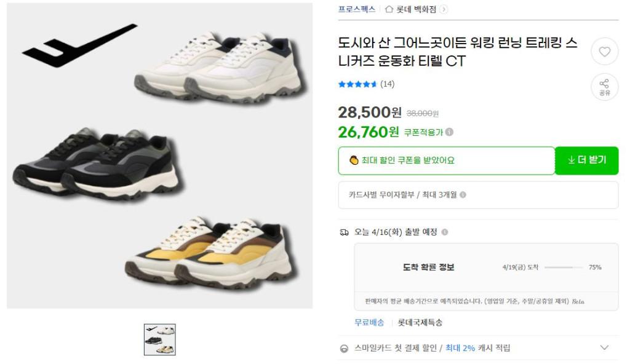Click info icon beside 카드사별 무이자할부
Screen dimensions: 630x364
pyautogui.click(x=463, y=195)
